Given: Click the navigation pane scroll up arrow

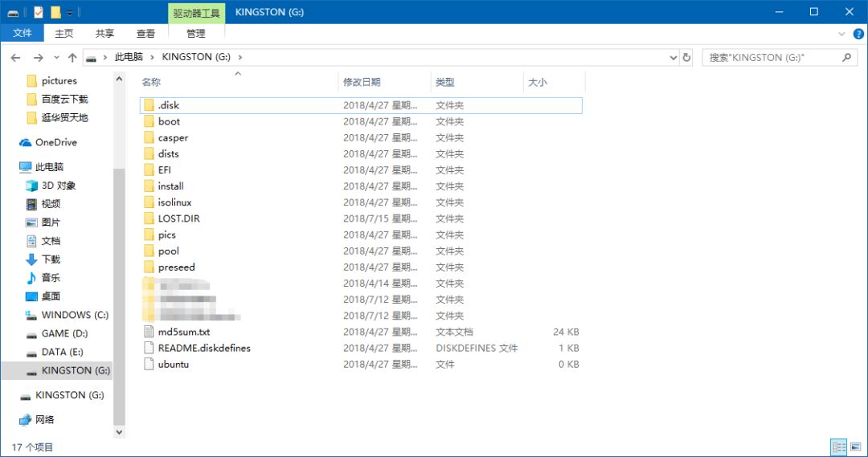Looking at the screenshot, I should pyautogui.click(x=119, y=80).
